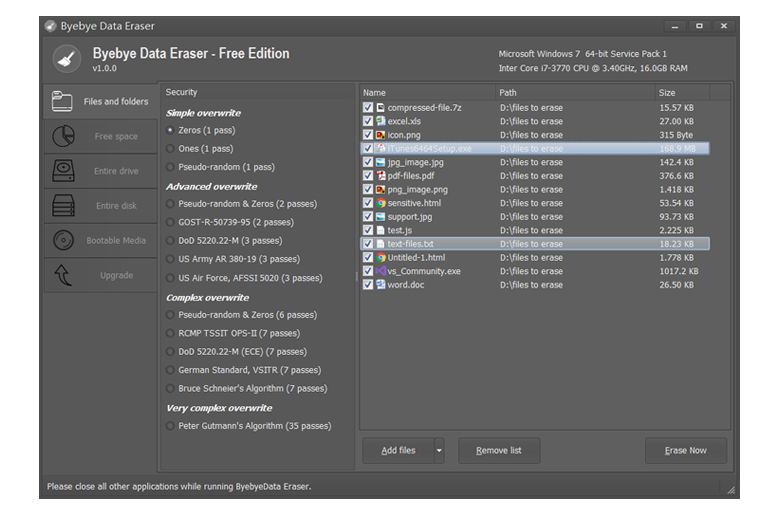The width and height of the screenshot is (774, 517).
Task: Click the title bar app icon
Action: coord(50,26)
